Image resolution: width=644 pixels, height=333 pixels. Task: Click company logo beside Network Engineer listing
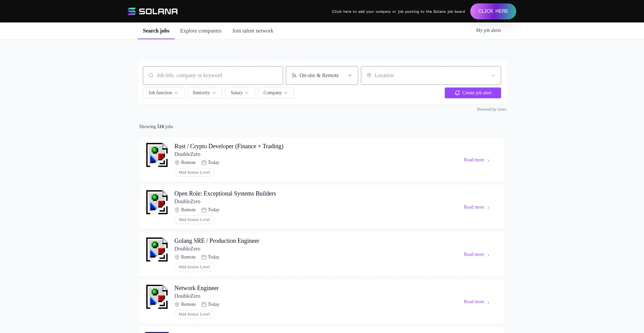(157, 297)
